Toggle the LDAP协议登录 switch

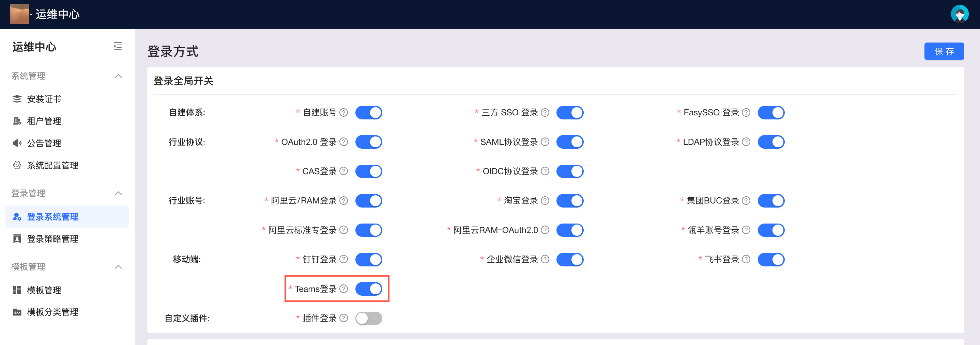point(771,142)
